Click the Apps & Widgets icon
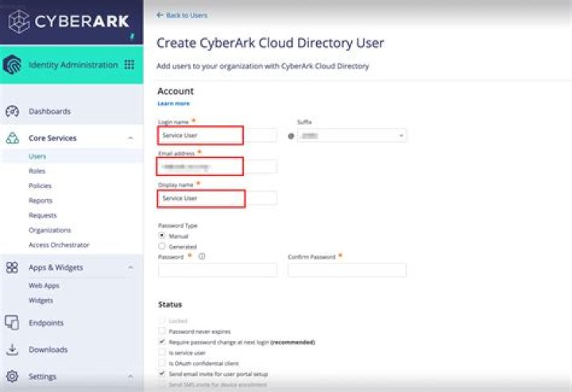This screenshot has height=392, width=572. pyautogui.click(x=12, y=267)
